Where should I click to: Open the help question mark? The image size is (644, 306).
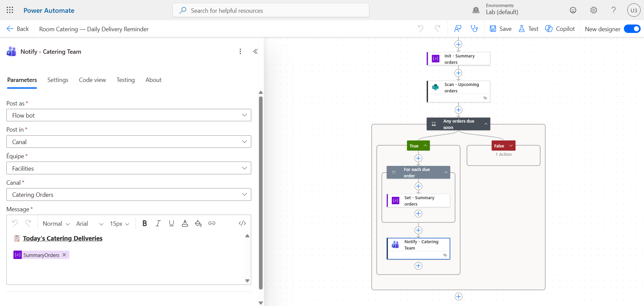click(614, 10)
